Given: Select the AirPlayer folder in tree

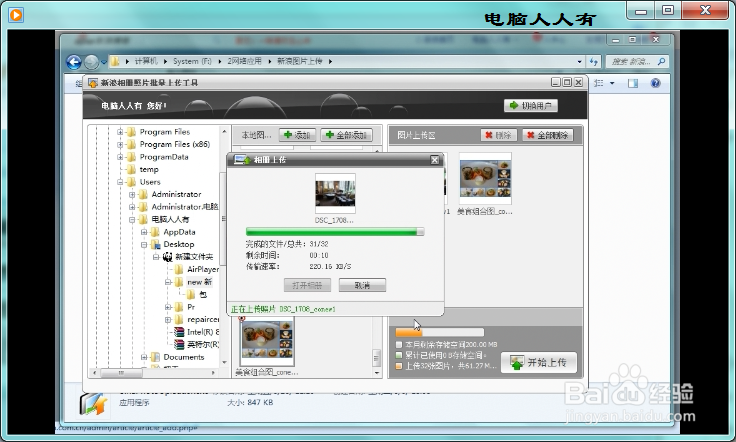Looking at the screenshot, I should [203, 269].
